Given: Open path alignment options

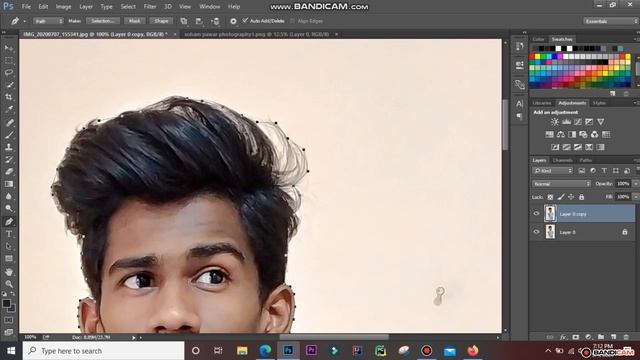Looking at the screenshot, I should click(x=200, y=21).
